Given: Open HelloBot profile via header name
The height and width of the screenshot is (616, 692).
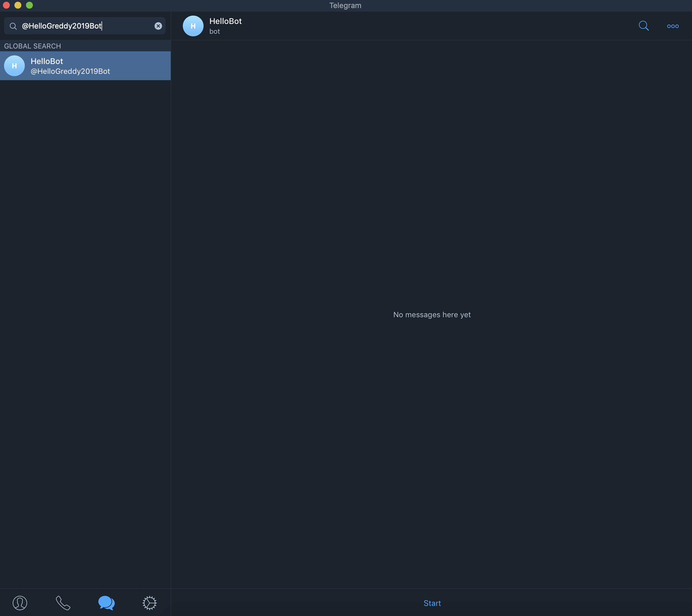Looking at the screenshot, I should pyautogui.click(x=225, y=21).
